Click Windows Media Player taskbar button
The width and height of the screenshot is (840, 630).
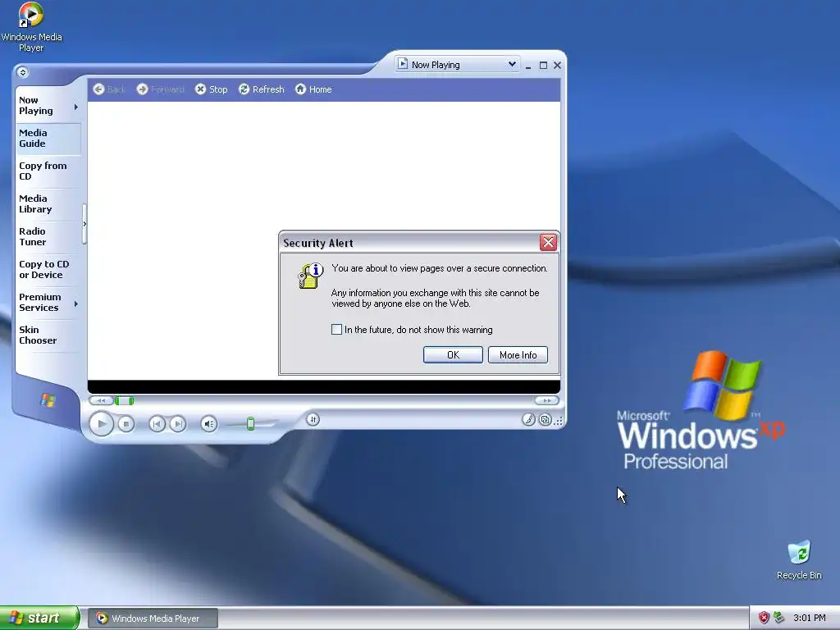click(x=153, y=619)
